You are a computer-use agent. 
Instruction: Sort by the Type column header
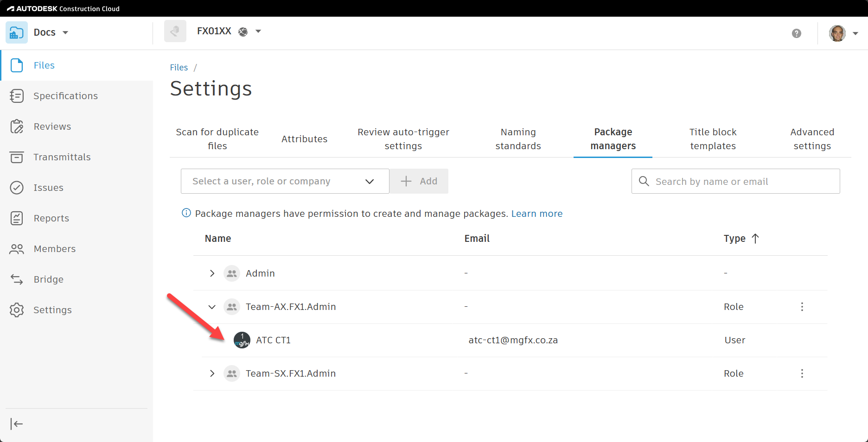pyautogui.click(x=741, y=239)
